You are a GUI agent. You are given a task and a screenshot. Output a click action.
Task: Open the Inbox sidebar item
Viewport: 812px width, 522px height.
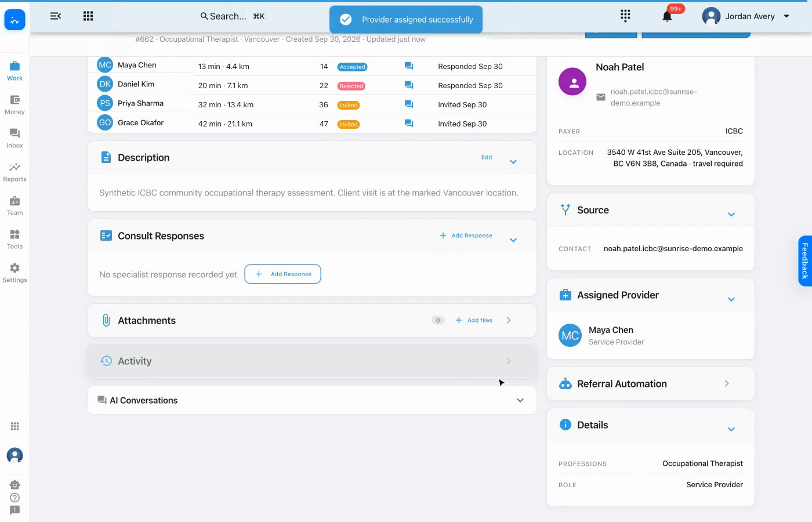(15, 139)
